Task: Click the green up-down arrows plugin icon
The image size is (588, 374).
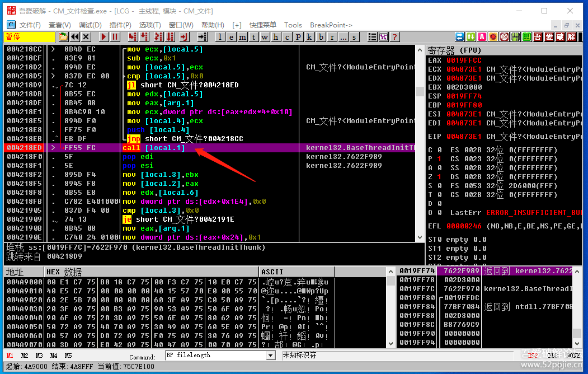Action: (471, 37)
